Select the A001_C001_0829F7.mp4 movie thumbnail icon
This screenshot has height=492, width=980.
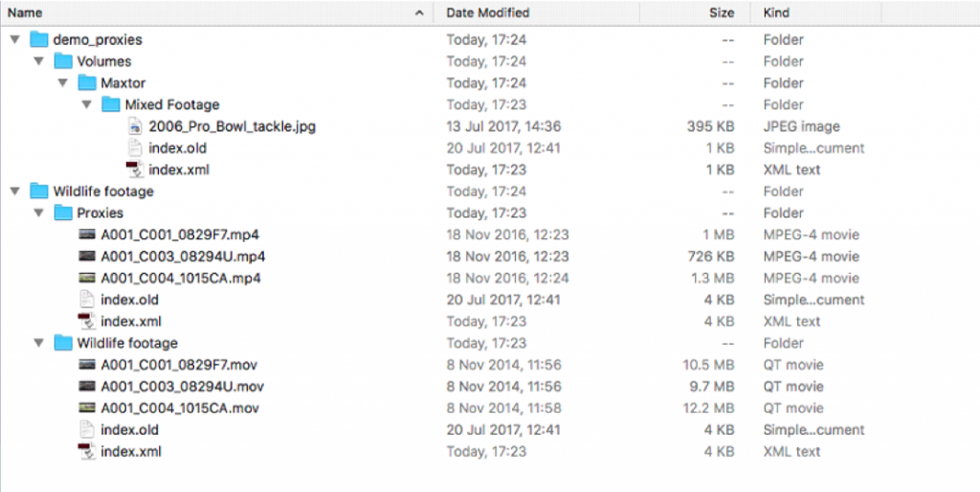pyautogui.click(x=87, y=235)
